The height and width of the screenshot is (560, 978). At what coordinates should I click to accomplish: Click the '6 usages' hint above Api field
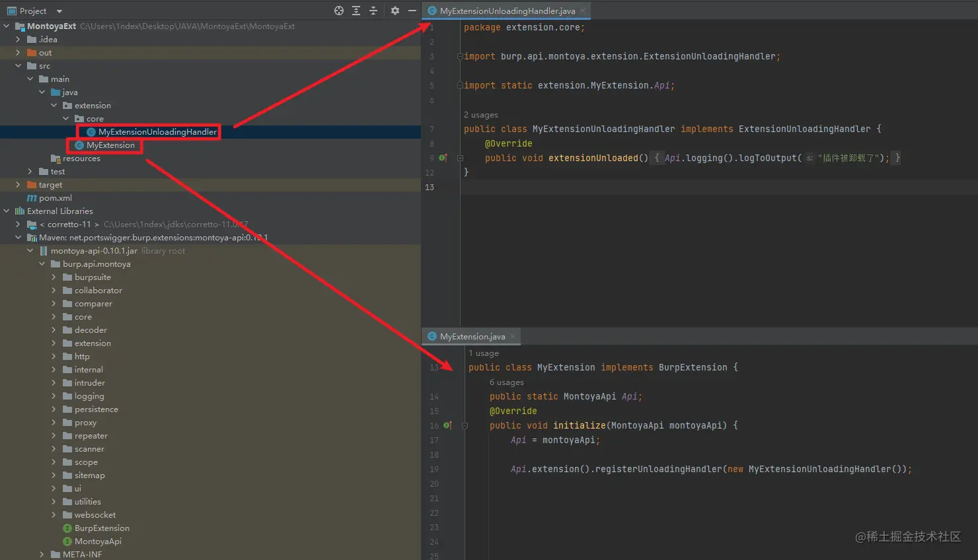[507, 382]
